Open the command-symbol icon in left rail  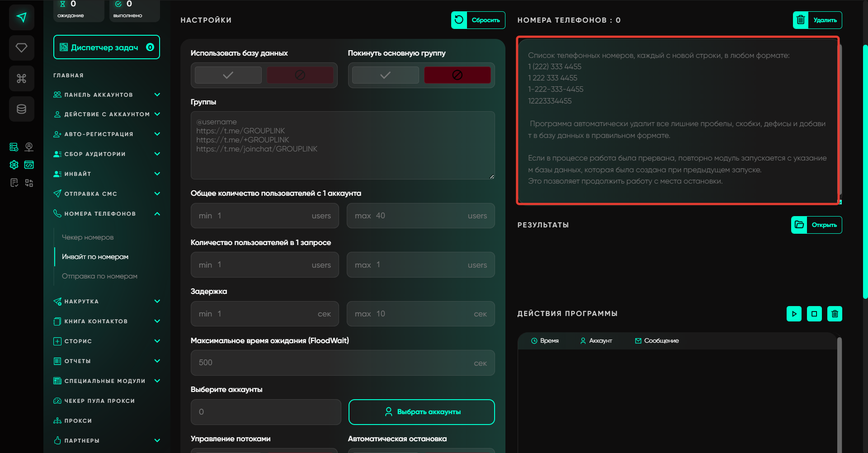(x=22, y=79)
